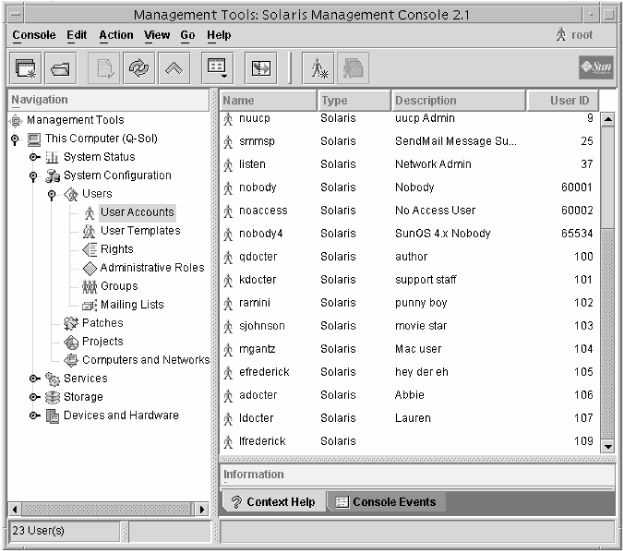The width and height of the screenshot is (623, 551).
Task: Open the Action menu
Action: [x=115, y=35]
